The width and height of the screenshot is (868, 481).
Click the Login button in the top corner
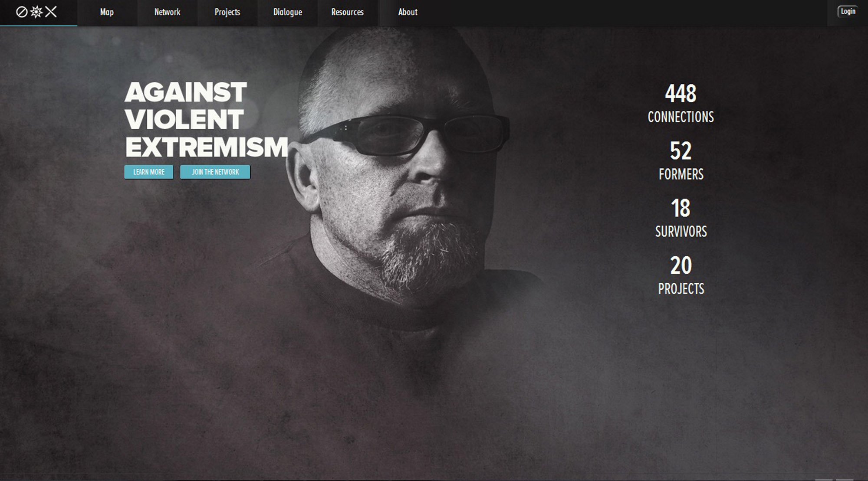click(x=848, y=12)
